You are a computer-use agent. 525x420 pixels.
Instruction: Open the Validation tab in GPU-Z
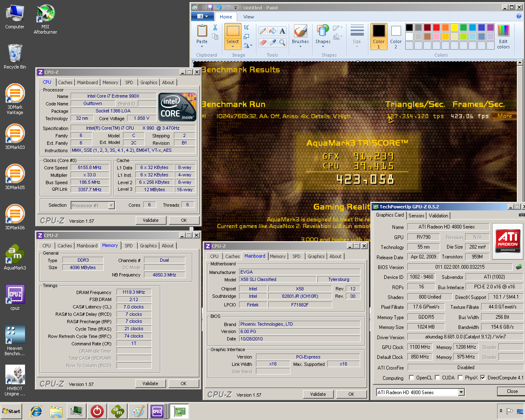coord(438,215)
